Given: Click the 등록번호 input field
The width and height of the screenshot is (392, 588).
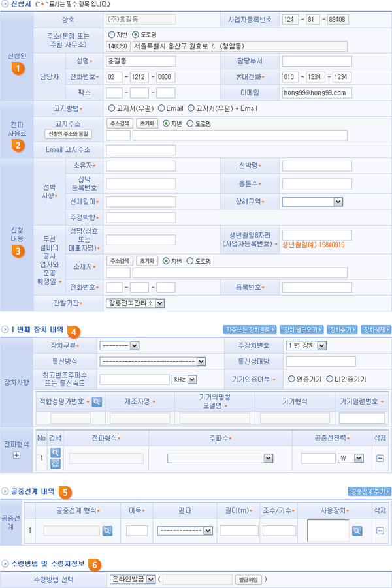Looking at the screenshot, I should 317,288.
